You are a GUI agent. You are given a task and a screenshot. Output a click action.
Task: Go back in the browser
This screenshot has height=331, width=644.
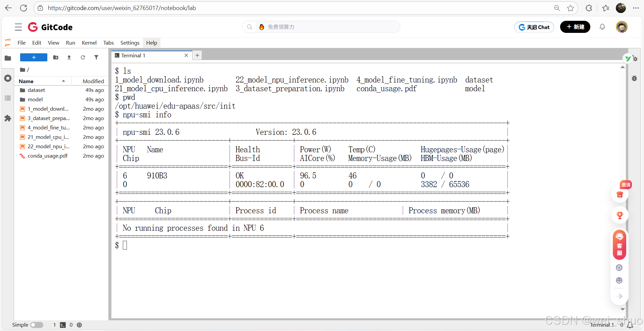click(x=8, y=8)
